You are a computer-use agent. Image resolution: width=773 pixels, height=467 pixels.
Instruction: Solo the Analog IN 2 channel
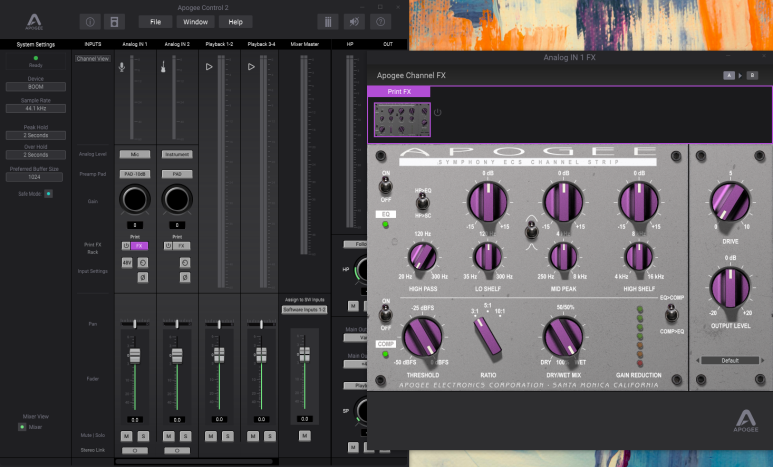pyautogui.click(x=185, y=436)
